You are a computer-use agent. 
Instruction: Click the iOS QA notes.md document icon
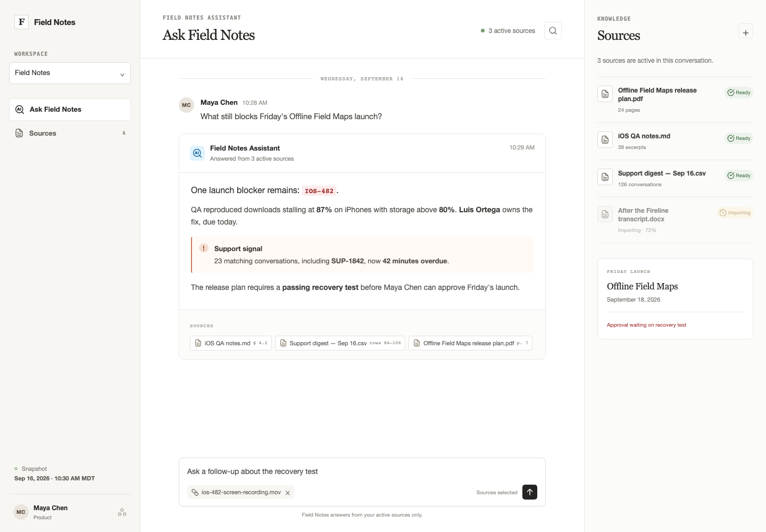[605, 140]
